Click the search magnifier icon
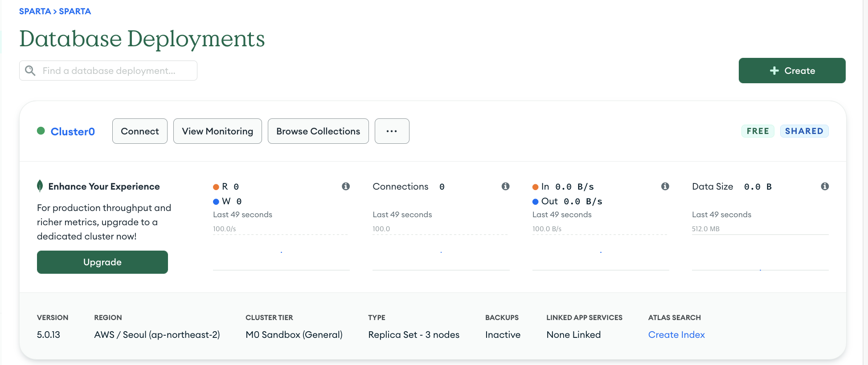The image size is (868, 365). [30, 71]
